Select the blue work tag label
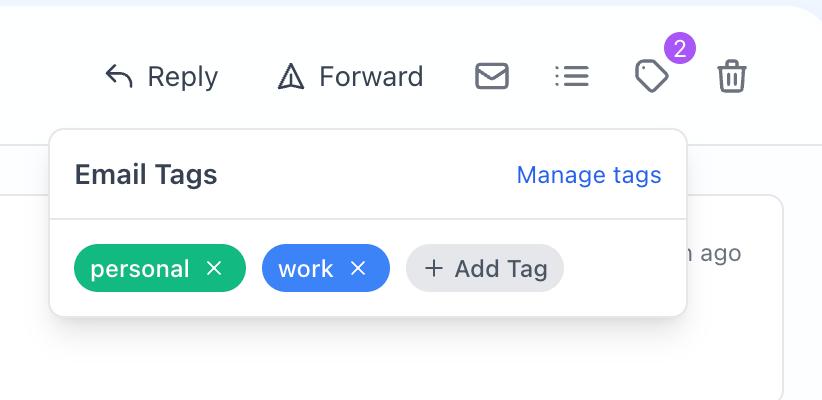Viewport: 822px width, 400px height. click(306, 268)
